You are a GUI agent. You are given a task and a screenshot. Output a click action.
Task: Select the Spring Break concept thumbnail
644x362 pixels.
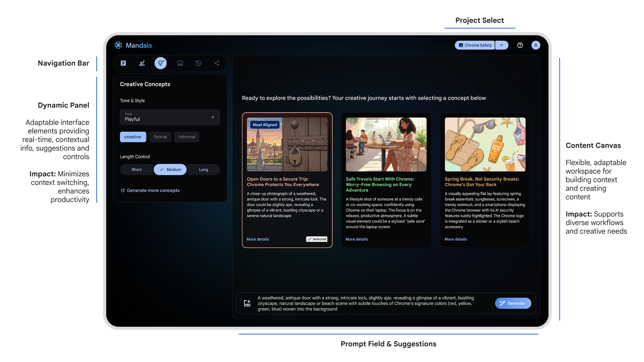click(485, 144)
